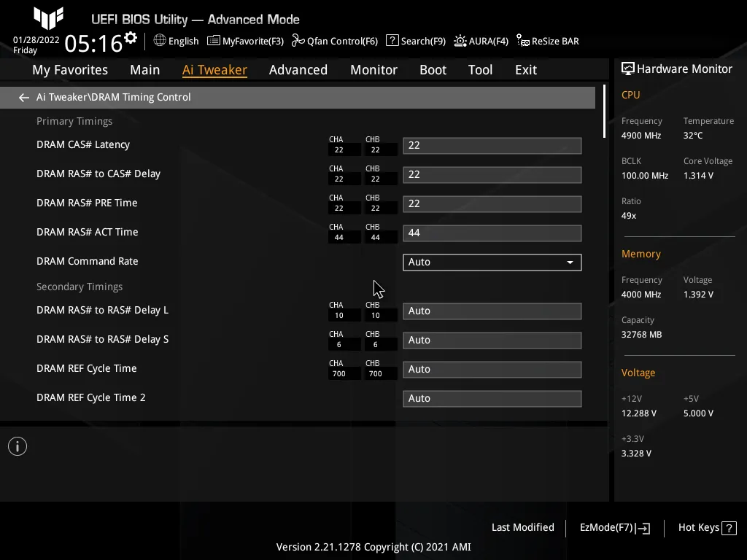Viewport: 747px width, 560px height.
Task: Click DRAM RAS# to RAS# Delay L field
Action: (492, 311)
